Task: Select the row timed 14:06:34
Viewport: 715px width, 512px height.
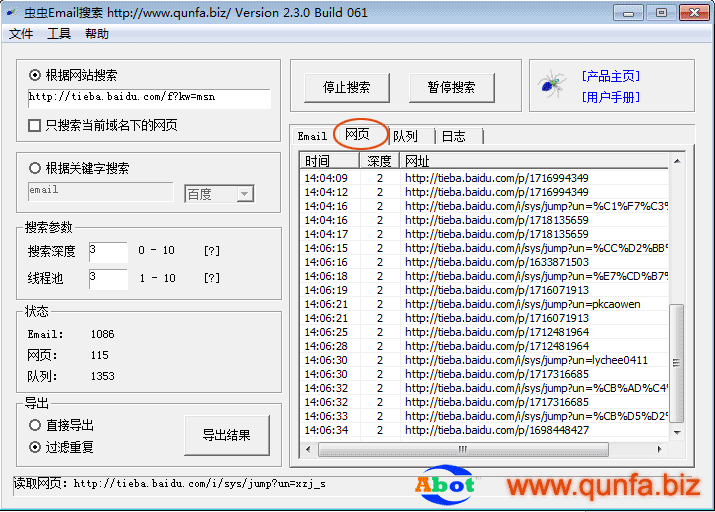Action: click(x=484, y=430)
